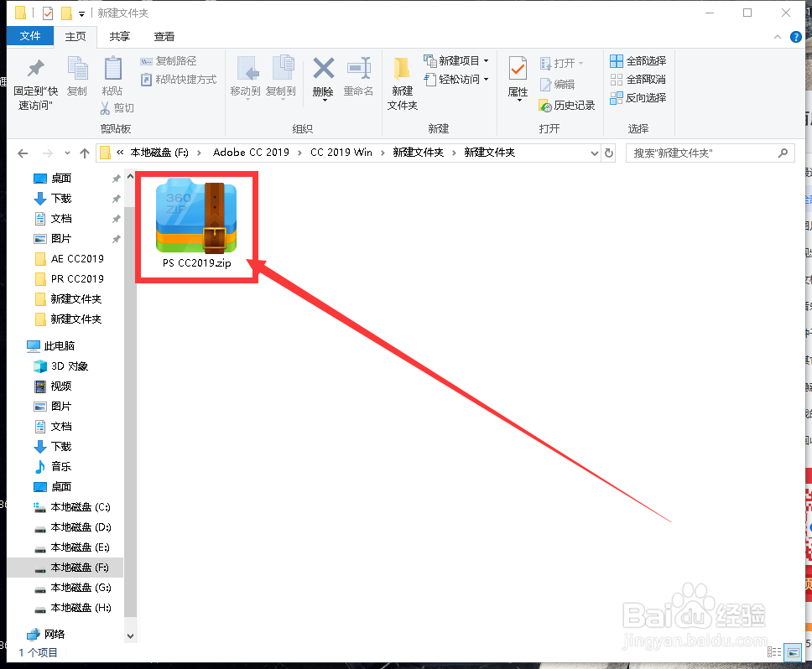The width and height of the screenshot is (812, 669).
Task: Click the History (历史记录) icon
Action: click(x=544, y=106)
